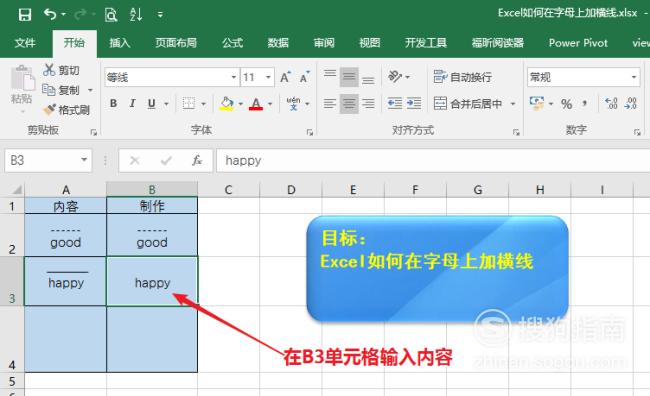Click the Undo arrow icon

click(x=50, y=15)
